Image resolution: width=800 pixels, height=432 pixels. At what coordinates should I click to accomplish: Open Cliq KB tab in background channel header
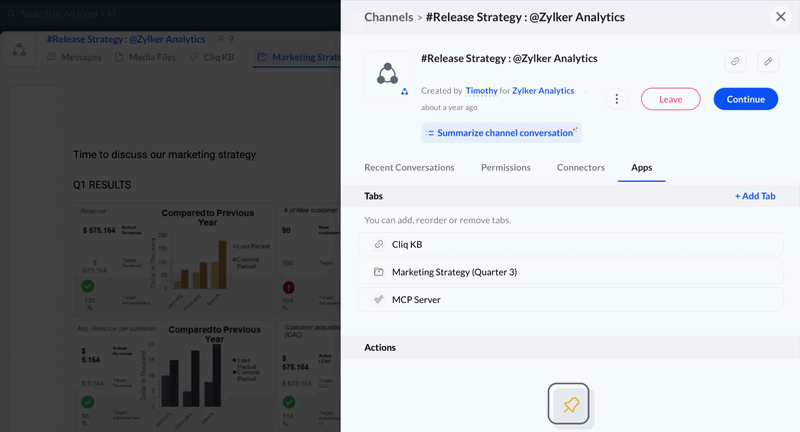point(212,57)
